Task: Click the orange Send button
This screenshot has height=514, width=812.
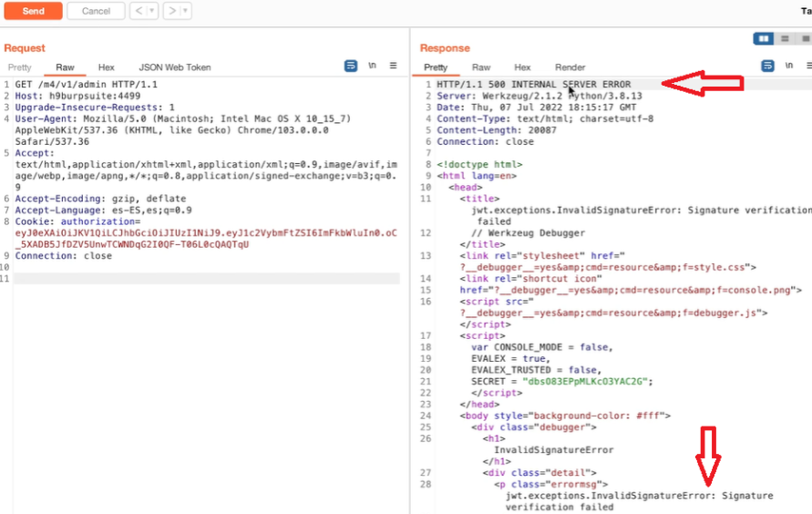Action: [x=33, y=11]
